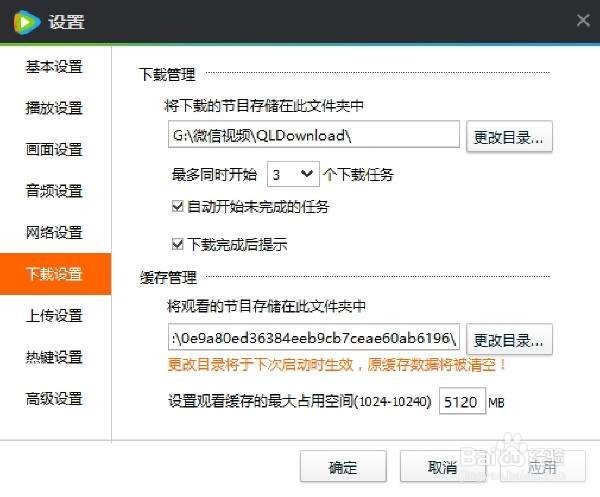Close the settings dialog with the X button

pos(583,20)
